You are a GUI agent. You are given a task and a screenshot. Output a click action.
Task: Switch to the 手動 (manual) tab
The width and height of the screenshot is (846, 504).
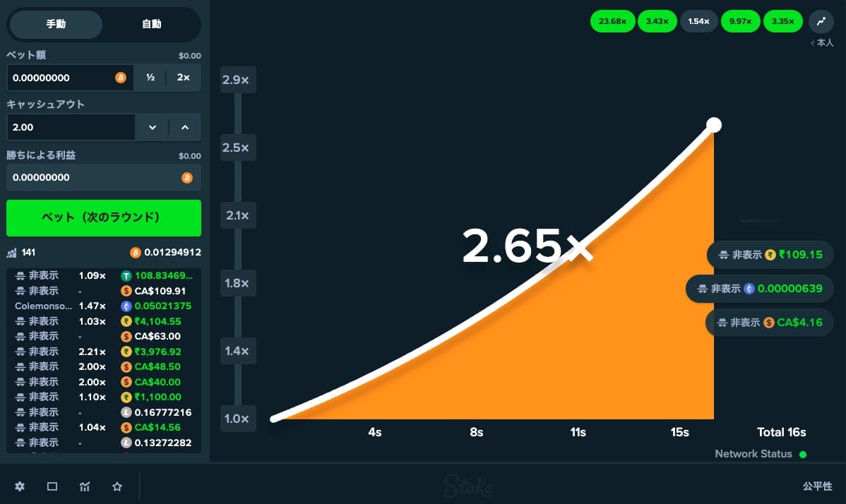[56, 24]
